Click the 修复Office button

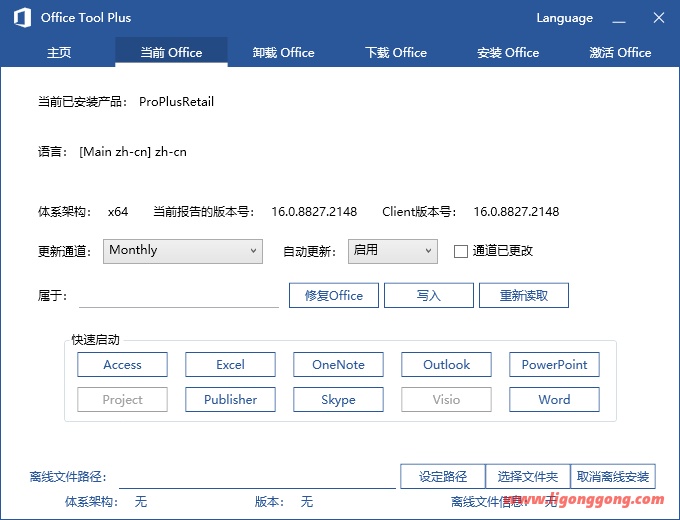[333, 295]
